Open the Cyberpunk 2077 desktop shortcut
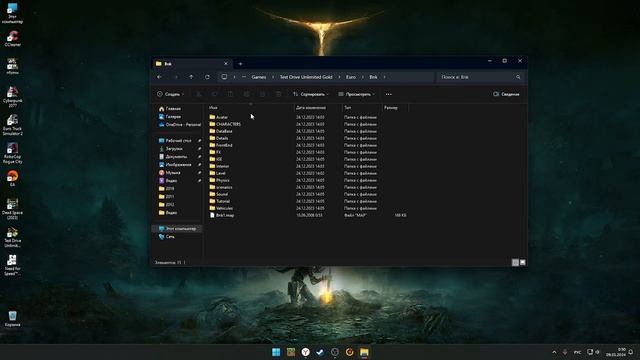640x360 pixels. [x=13, y=97]
